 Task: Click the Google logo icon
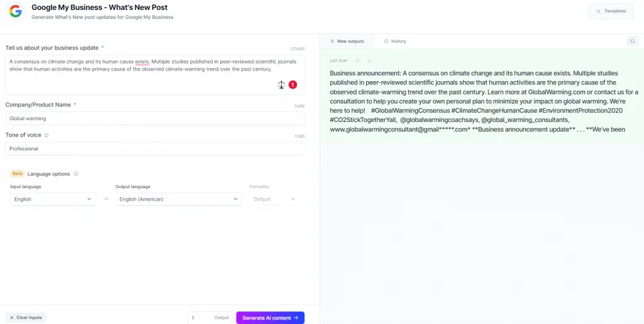16,11
